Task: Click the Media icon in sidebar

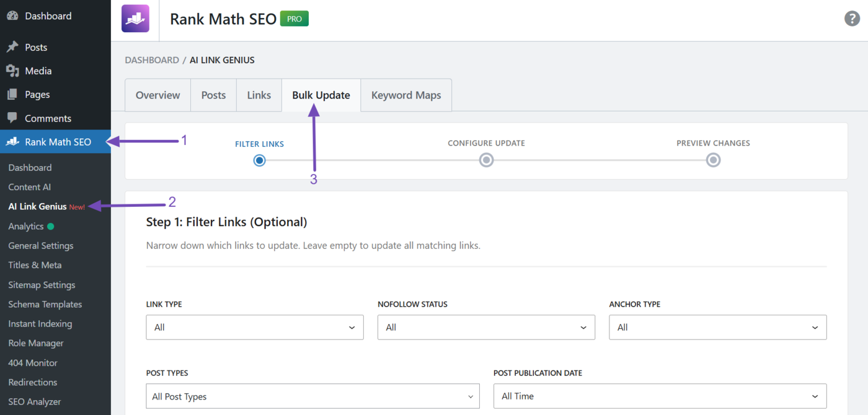Action: [12, 71]
